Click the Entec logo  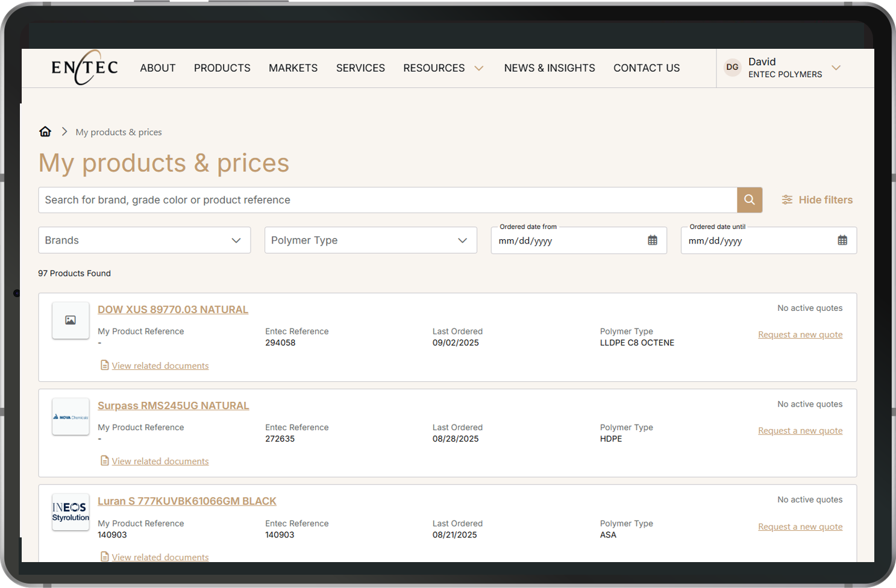tap(84, 67)
